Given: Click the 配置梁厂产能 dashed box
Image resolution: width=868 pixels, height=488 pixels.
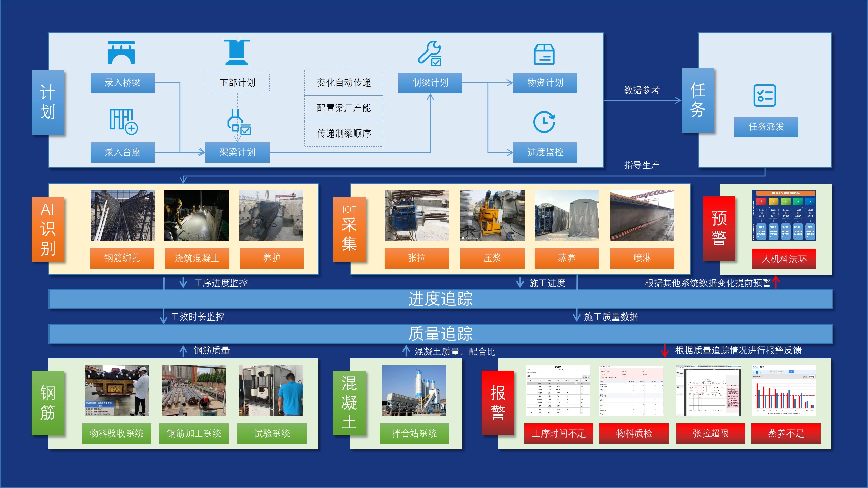Looking at the screenshot, I should [343, 108].
